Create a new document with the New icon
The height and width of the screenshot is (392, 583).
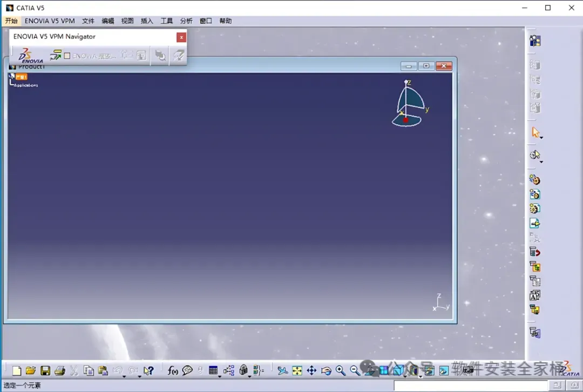(17, 370)
